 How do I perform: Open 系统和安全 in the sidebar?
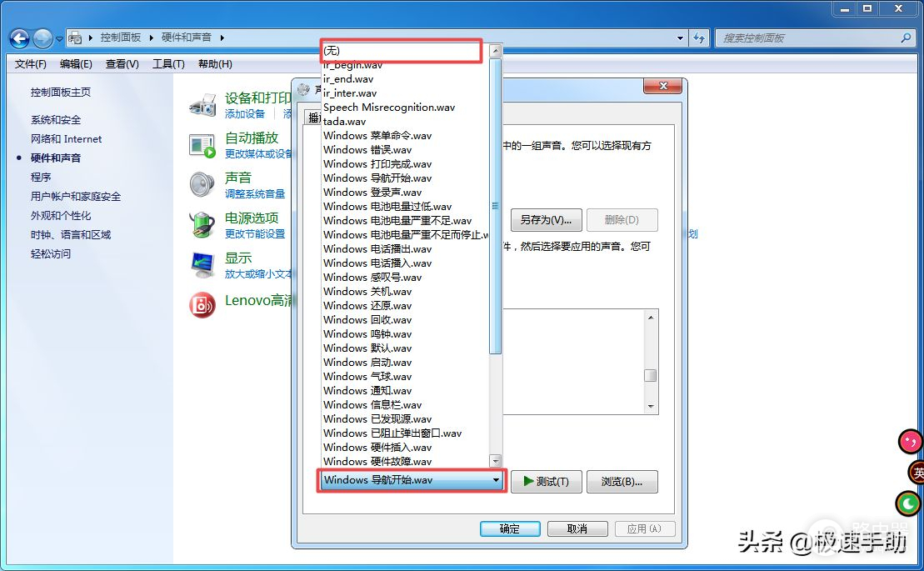click(56, 120)
